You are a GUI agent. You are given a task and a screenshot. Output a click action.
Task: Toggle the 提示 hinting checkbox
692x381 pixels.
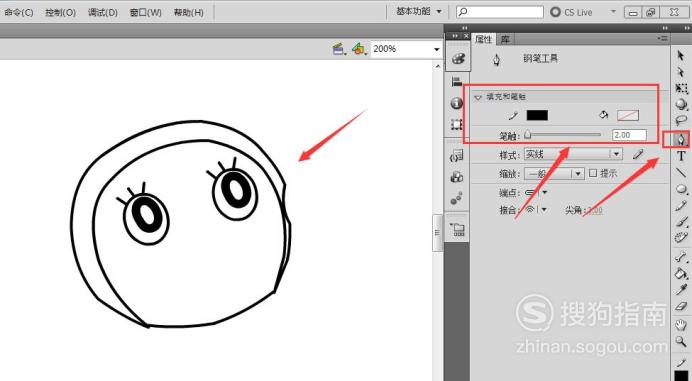(593, 173)
